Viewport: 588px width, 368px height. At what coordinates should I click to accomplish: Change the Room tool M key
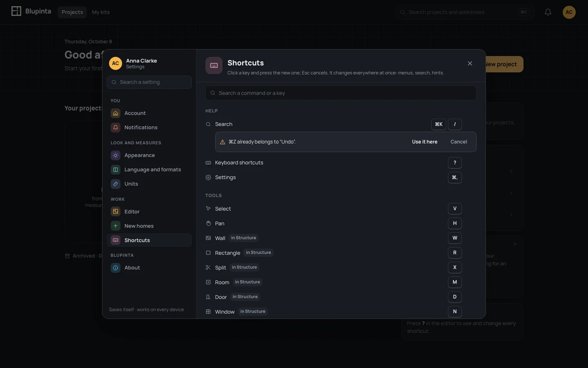click(x=455, y=282)
